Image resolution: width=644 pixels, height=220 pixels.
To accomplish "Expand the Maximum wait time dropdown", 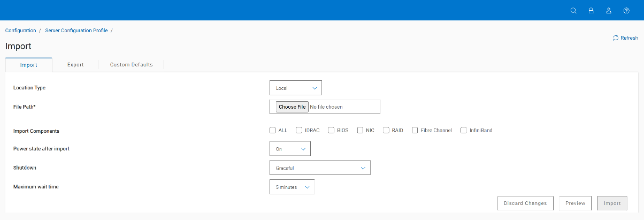I will click(x=292, y=187).
